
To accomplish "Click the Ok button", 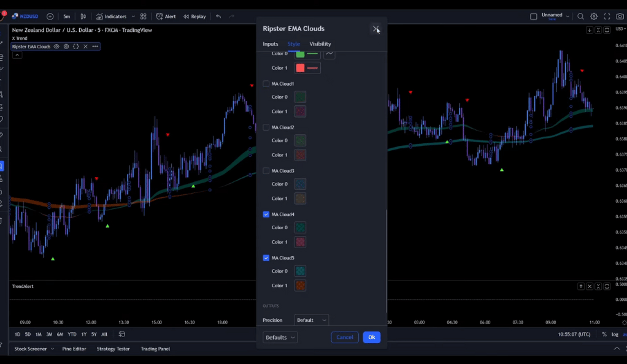I will (x=372, y=337).
